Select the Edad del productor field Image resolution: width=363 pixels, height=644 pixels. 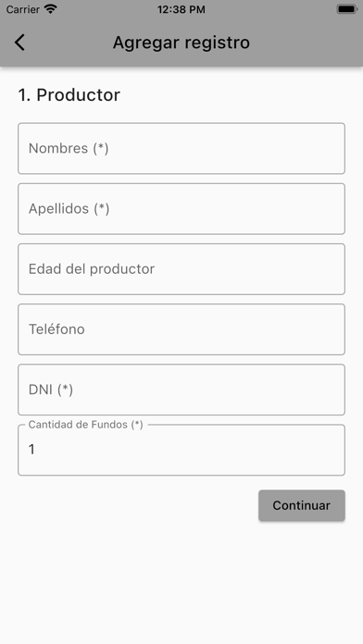(181, 269)
